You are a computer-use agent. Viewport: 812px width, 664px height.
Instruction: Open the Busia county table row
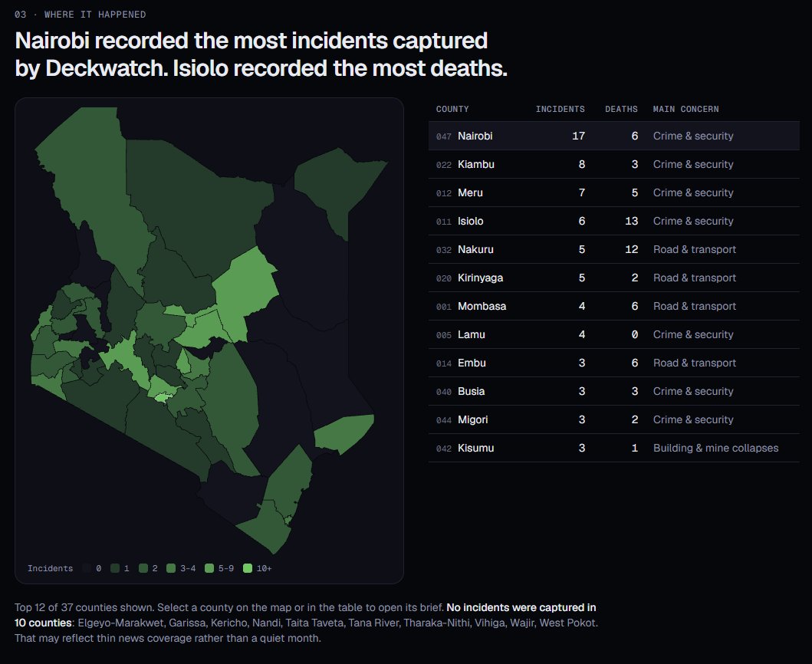tap(613, 391)
